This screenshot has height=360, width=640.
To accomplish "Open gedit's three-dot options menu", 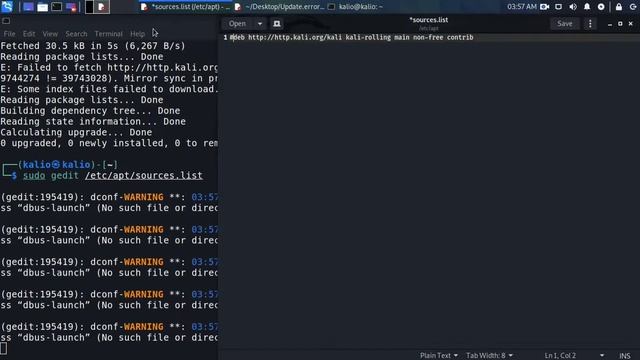I will pyautogui.click(x=590, y=24).
